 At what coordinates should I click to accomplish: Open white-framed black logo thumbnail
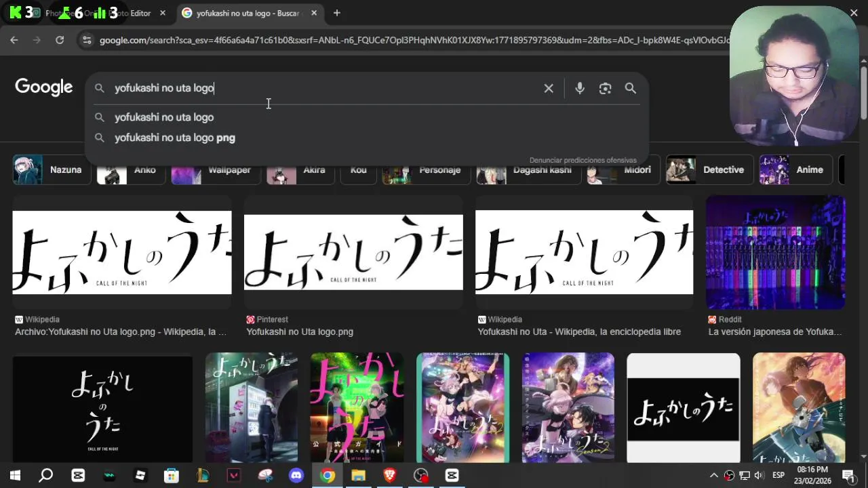tap(684, 408)
